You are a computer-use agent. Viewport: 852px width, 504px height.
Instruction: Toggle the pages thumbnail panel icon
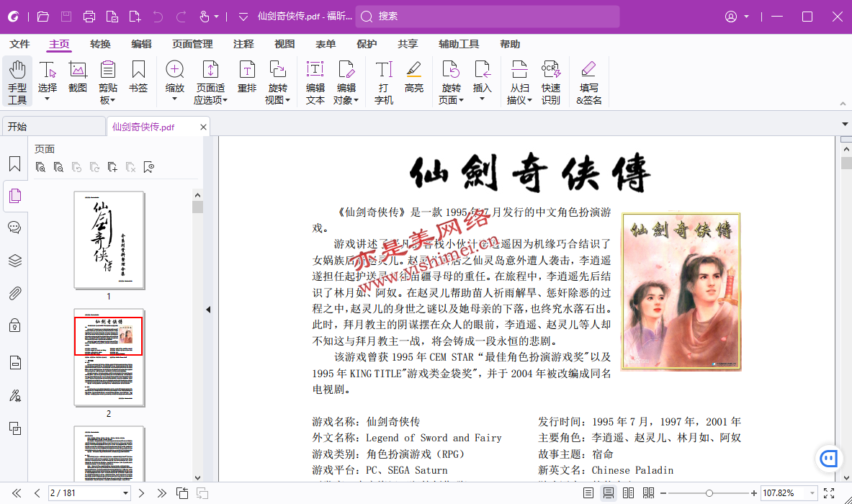click(14, 196)
